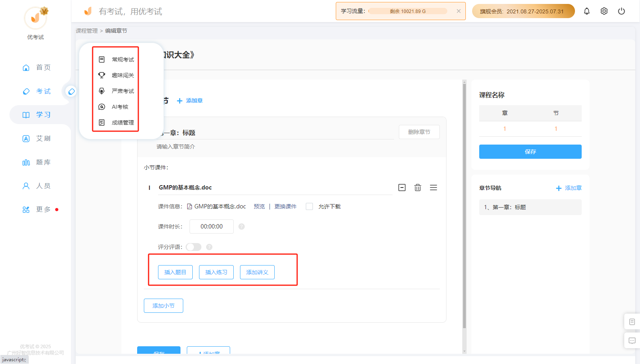
Task: Open settings gear icon in header
Action: click(x=604, y=11)
